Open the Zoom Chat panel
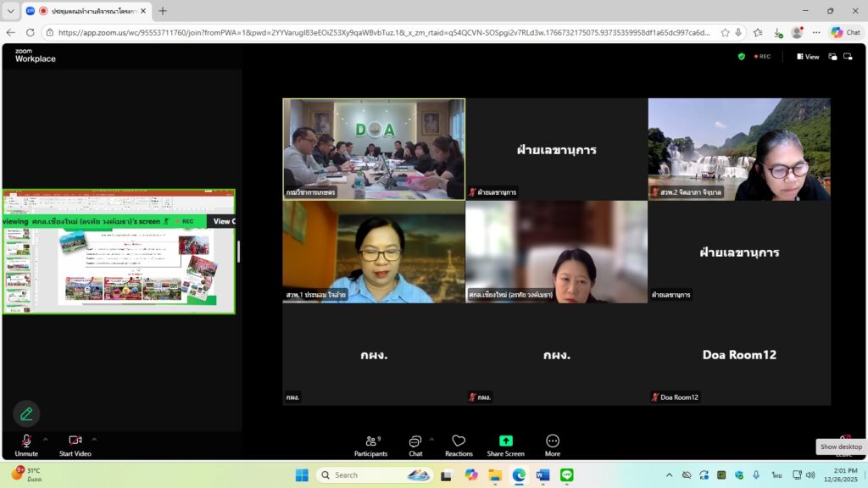 pos(415,444)
